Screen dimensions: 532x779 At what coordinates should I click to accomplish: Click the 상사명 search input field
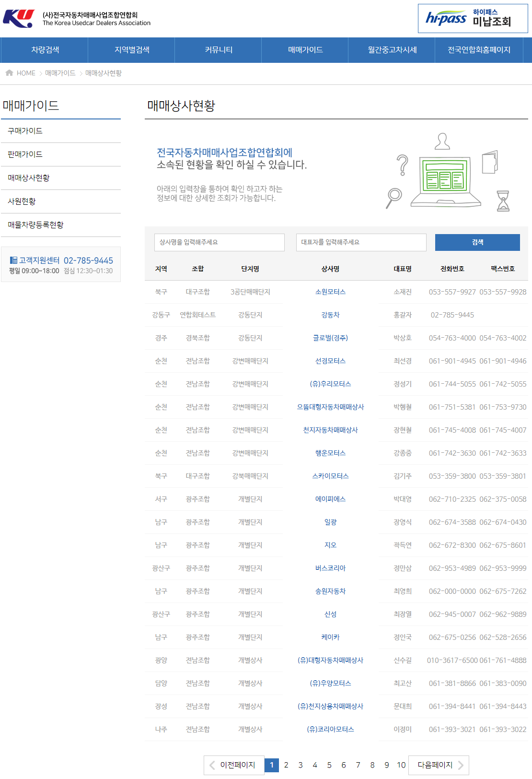click(220, 242)
